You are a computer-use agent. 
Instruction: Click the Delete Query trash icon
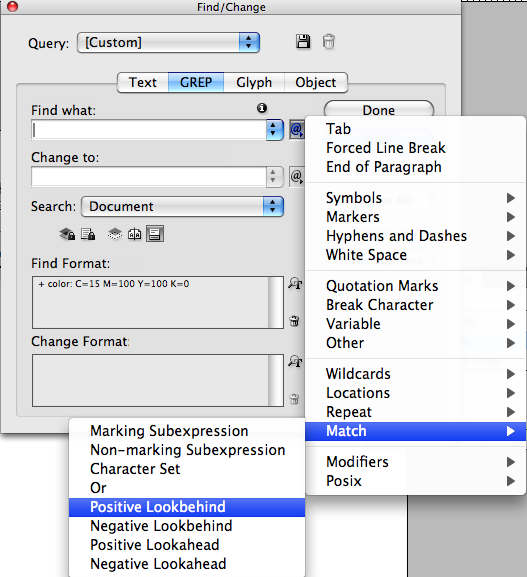pyautogui.click(x=329, y=42)
